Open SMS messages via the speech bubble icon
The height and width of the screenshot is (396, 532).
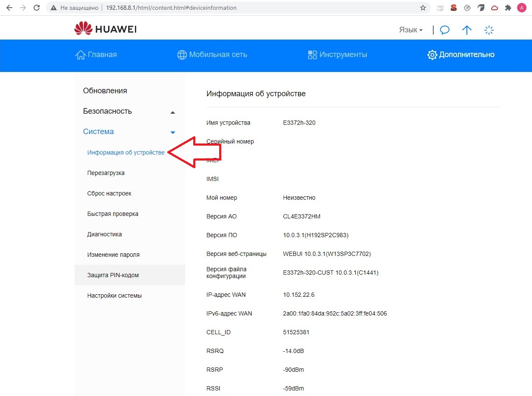coord(445,30)
